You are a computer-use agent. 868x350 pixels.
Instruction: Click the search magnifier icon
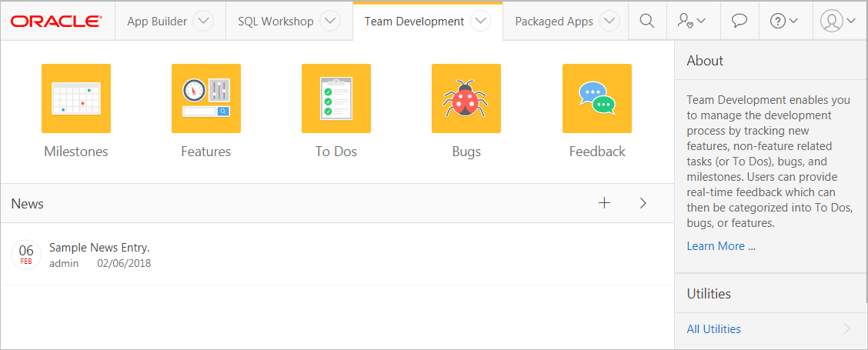coord(646,21)
